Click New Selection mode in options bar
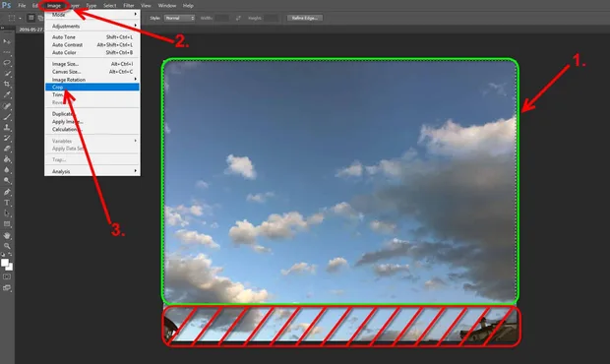Image resolution: width=610 pixels, height=364 pixels. pyautogui.click(x=31, y=18)
